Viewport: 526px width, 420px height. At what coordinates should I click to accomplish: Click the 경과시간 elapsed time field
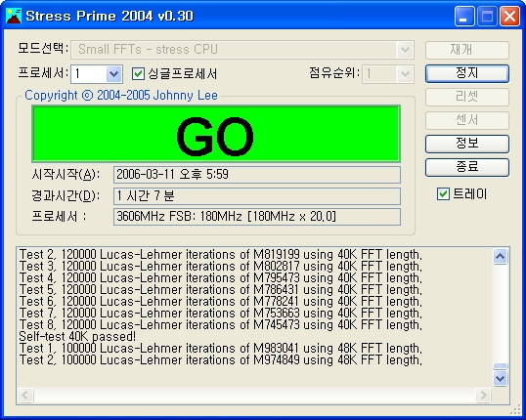point(257,196)
